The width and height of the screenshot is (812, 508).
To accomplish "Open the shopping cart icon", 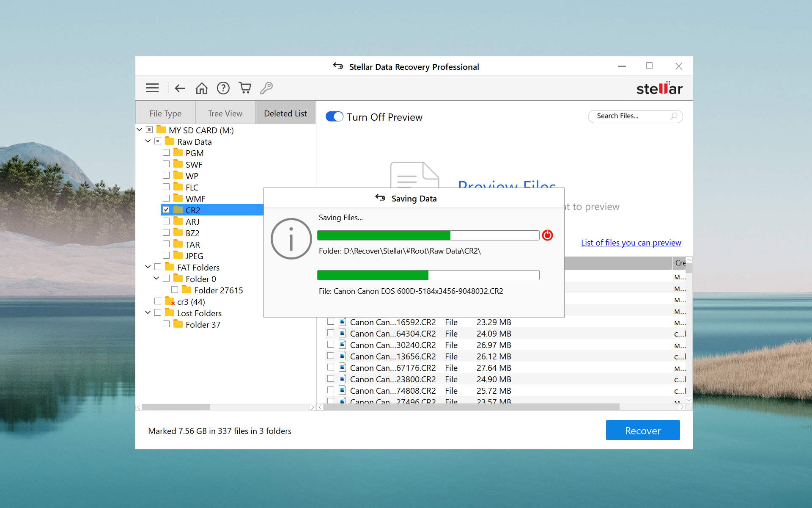I will (245, 88).
